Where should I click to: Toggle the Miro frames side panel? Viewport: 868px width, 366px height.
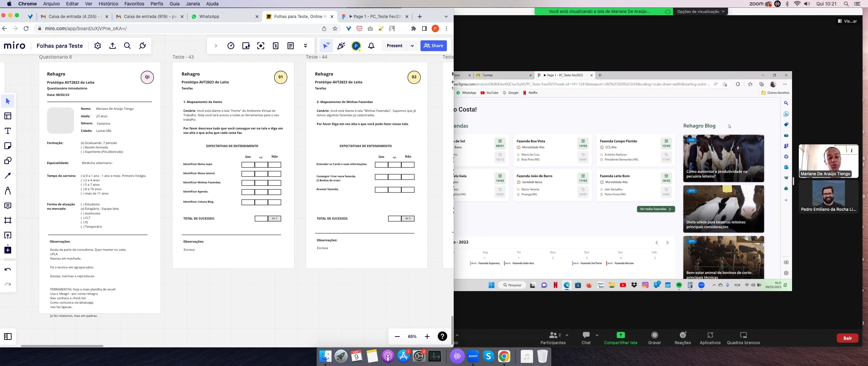coord(8,337)
